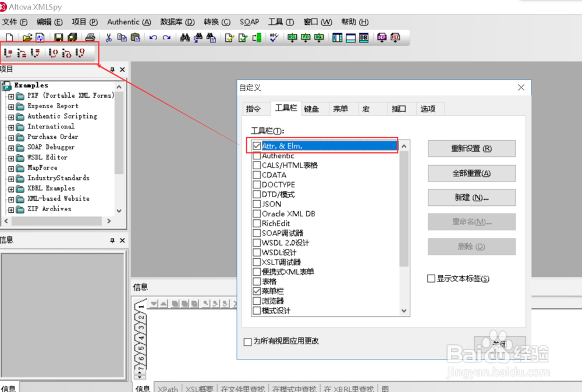Open a file using the Open toolbar icon
Screen dimensions: 582x392
click(x=26, y=37)
